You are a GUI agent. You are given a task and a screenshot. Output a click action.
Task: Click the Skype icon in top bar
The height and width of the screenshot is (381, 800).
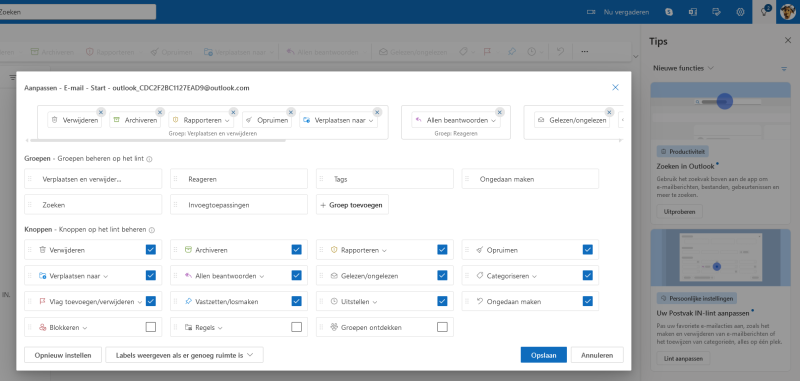point(669,12)
